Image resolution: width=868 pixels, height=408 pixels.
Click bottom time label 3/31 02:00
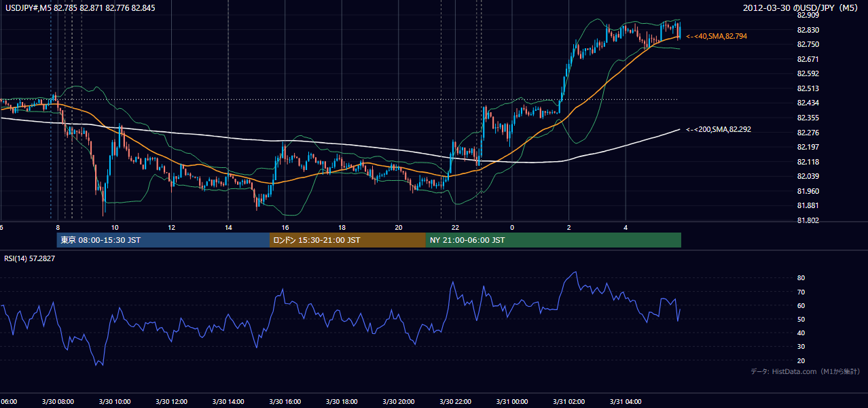[568, 402]
